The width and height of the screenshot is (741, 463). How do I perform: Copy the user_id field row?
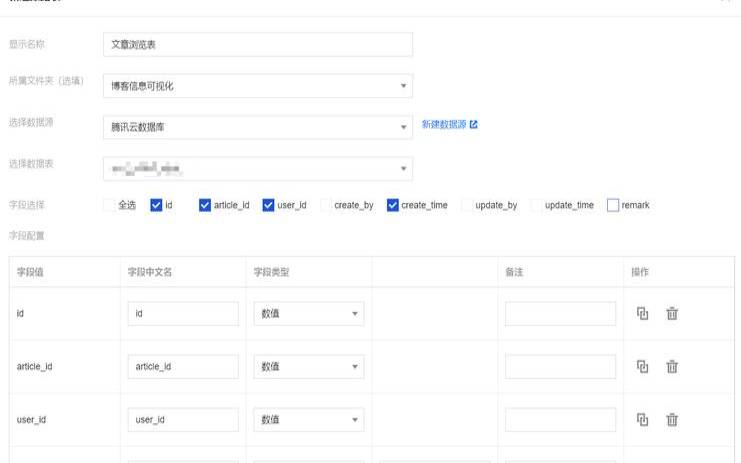point(642,420)
